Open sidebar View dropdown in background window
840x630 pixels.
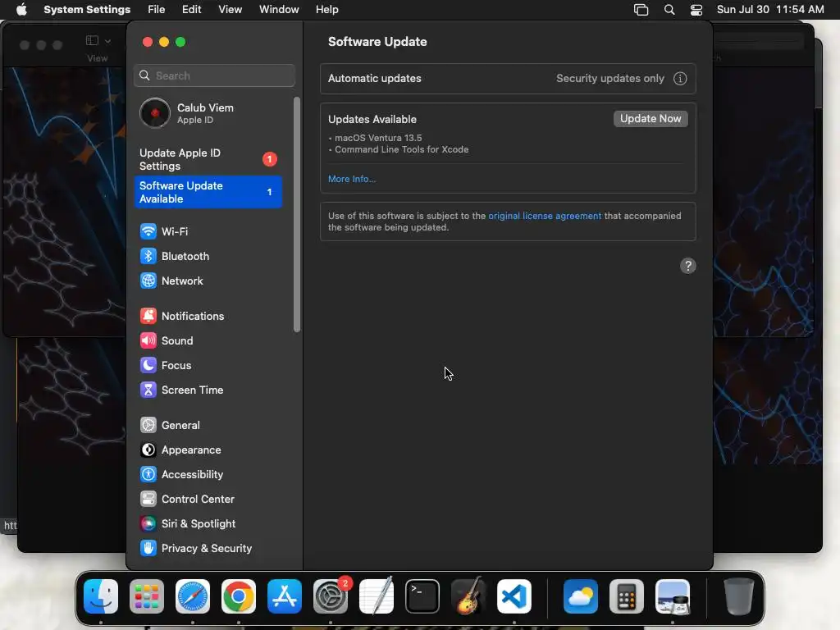click(x=98, y=41)
